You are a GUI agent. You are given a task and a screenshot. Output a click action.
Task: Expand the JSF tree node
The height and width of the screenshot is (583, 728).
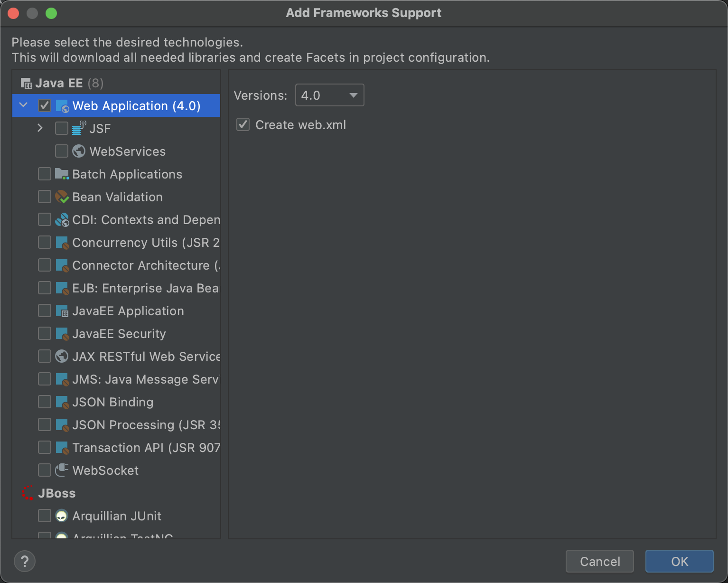point(40,128)
